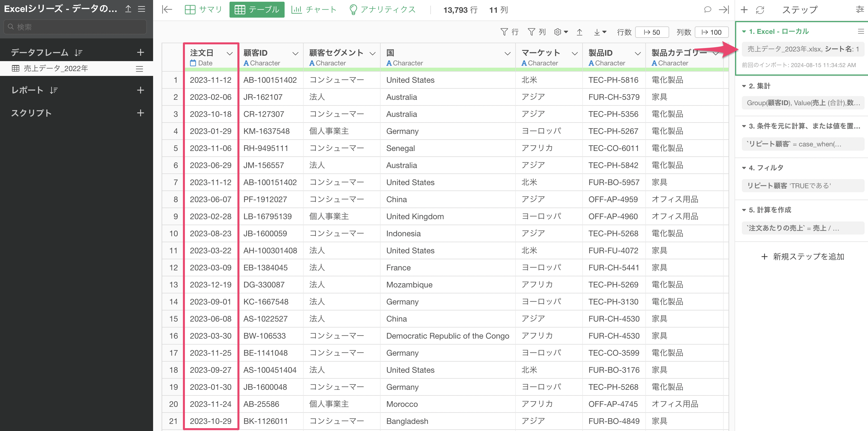Collapse the right steps panel
Screen dimensions: 868x431
tap(723, 9)
